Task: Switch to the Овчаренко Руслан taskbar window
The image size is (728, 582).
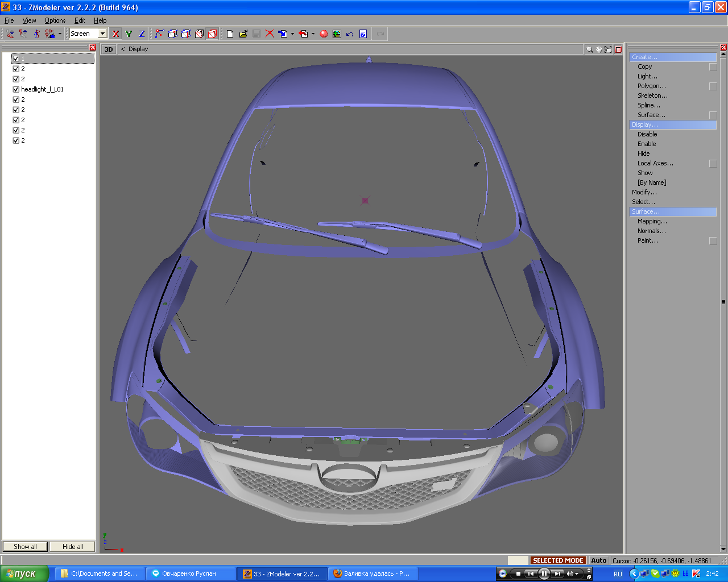Action: (191, 574)
